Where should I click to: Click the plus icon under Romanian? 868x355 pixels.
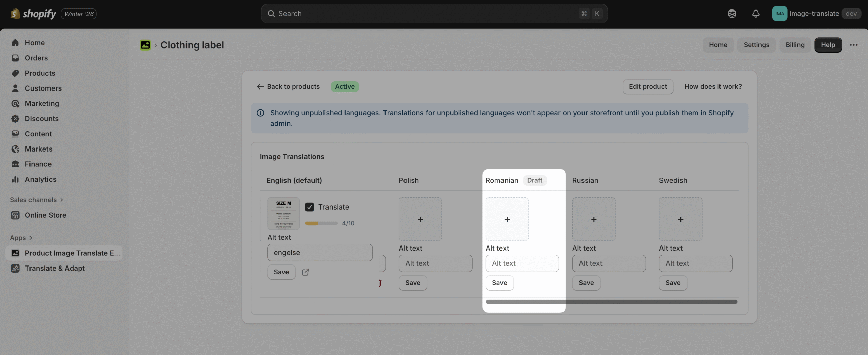[507, 219]
